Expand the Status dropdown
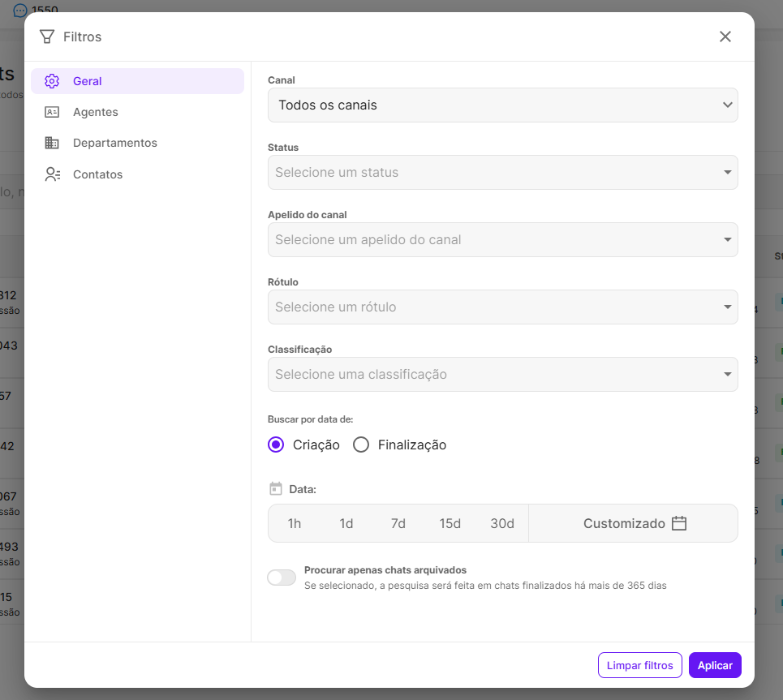 (502, 173)
